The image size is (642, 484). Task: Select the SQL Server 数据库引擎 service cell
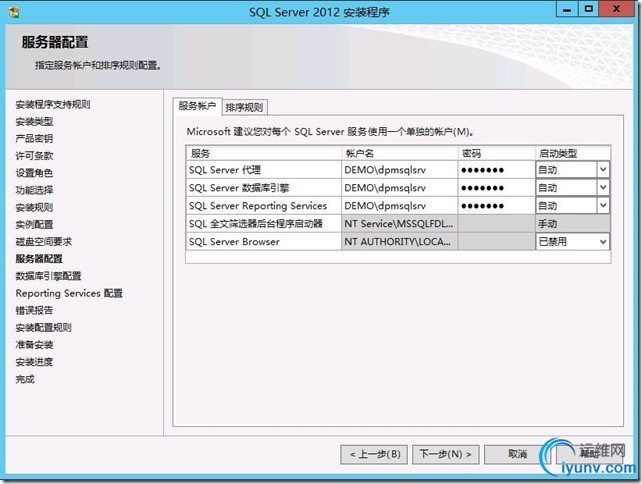click(263, 188)
